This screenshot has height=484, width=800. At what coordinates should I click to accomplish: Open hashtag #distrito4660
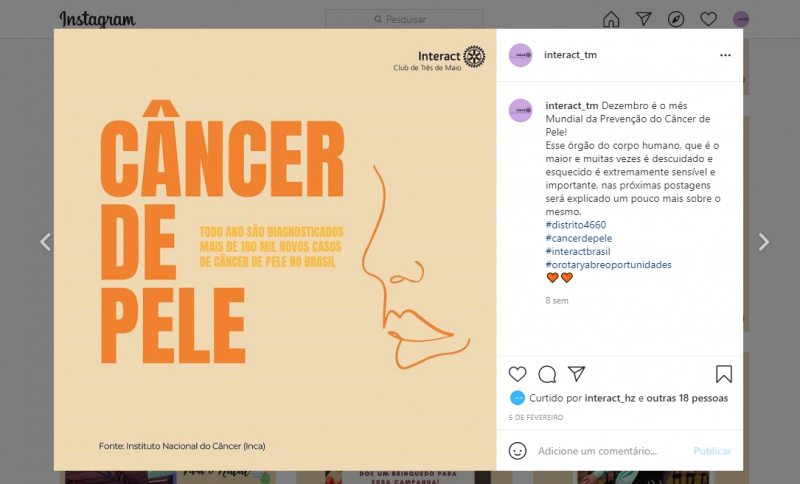pos(576,225)
